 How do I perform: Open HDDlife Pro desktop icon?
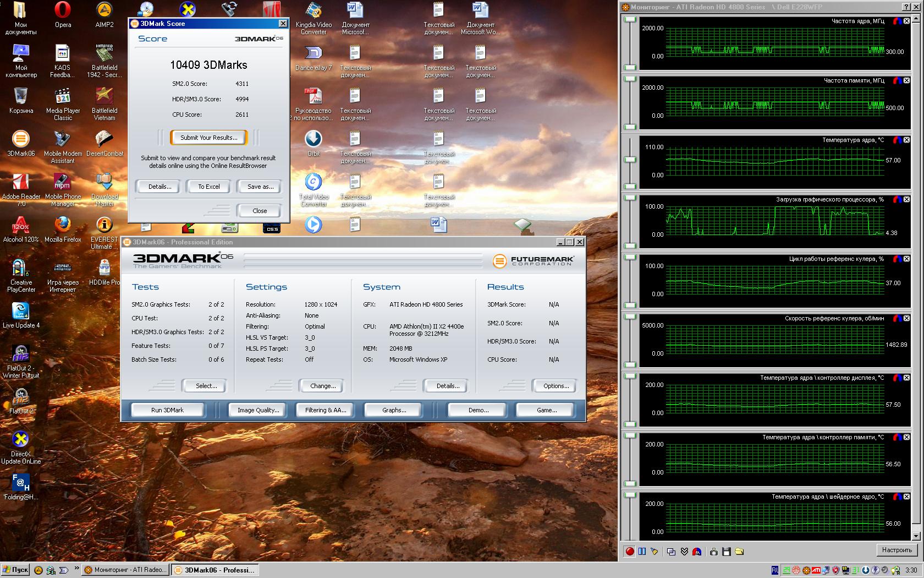click(105, 272)
